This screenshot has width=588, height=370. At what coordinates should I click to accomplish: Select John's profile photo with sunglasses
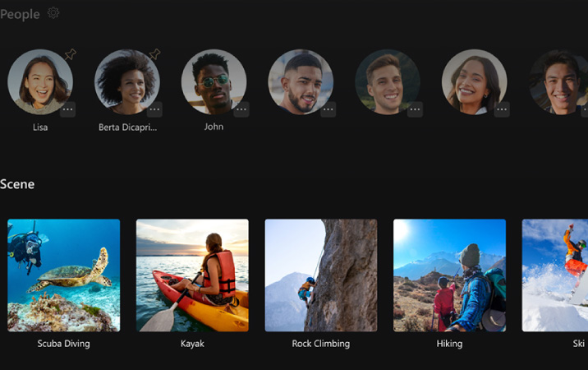click(214, 82)
